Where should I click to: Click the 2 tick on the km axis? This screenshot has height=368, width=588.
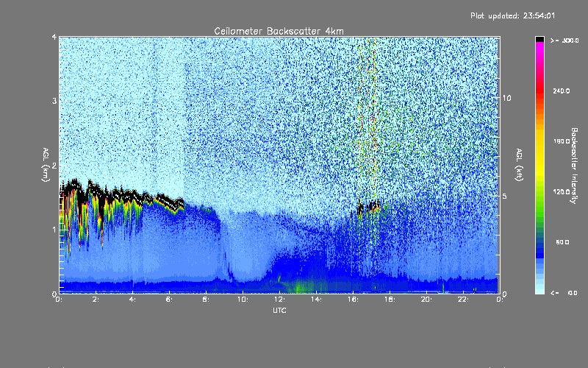(54, 165)
